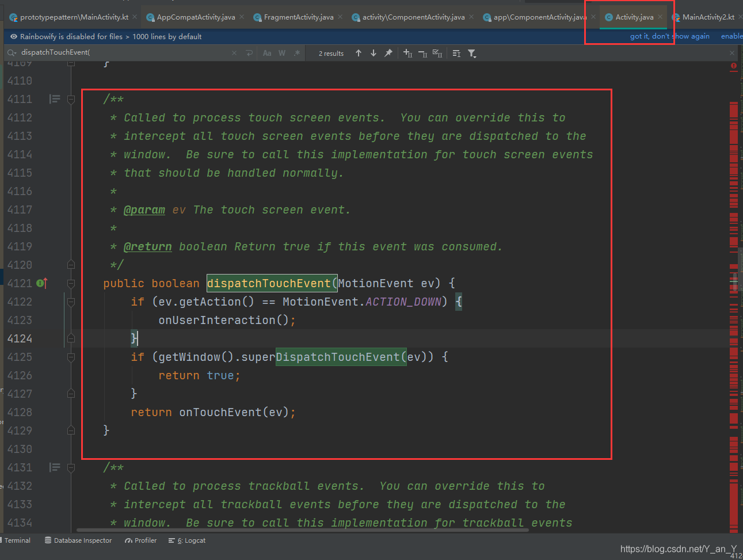743x560 pixels.
Task: Collapse the if block at line 4125
Action: tap(71, 357)
